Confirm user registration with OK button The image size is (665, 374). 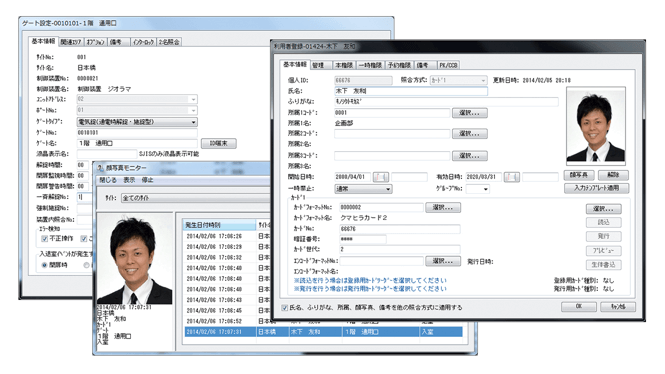[579, 307]
